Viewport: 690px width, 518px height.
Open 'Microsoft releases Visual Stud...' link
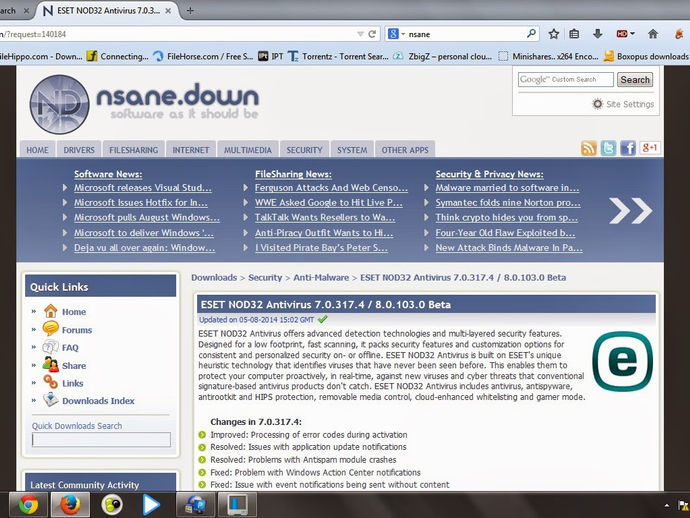tap(143, 187)
